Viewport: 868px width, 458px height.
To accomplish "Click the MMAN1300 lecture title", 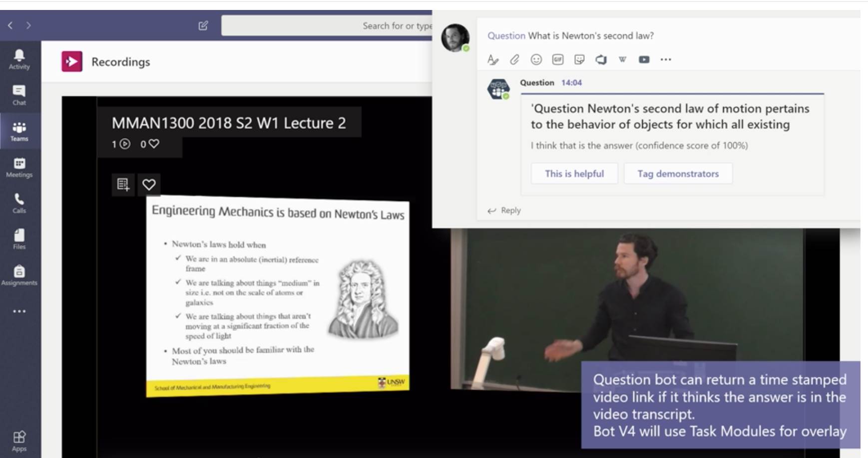I will [x=229, y=123].
